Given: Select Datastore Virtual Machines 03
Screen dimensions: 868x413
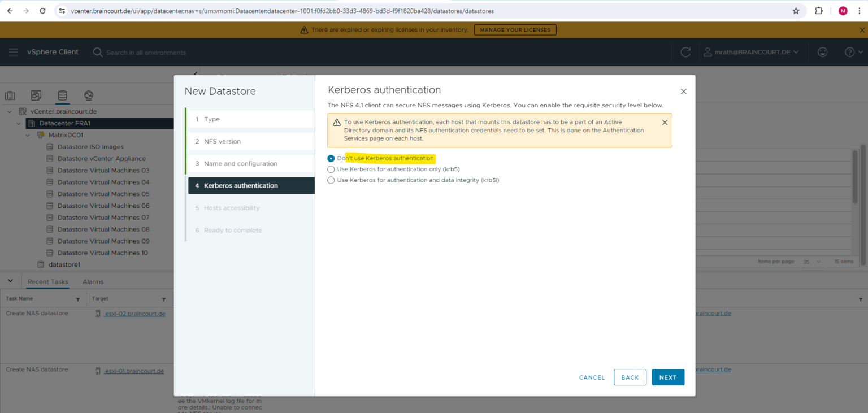Looking at the screenshot, I should tap(103, 171).
